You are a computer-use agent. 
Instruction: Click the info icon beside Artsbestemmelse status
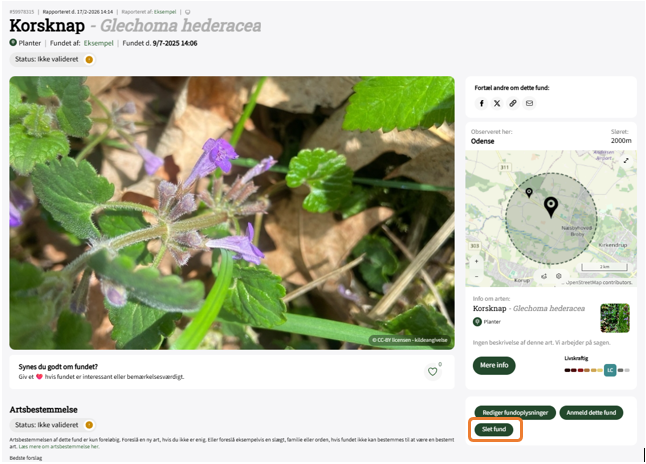89,425
